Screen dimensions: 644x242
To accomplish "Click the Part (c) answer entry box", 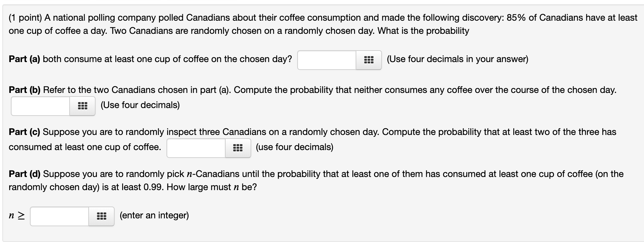I will [195, 148].
